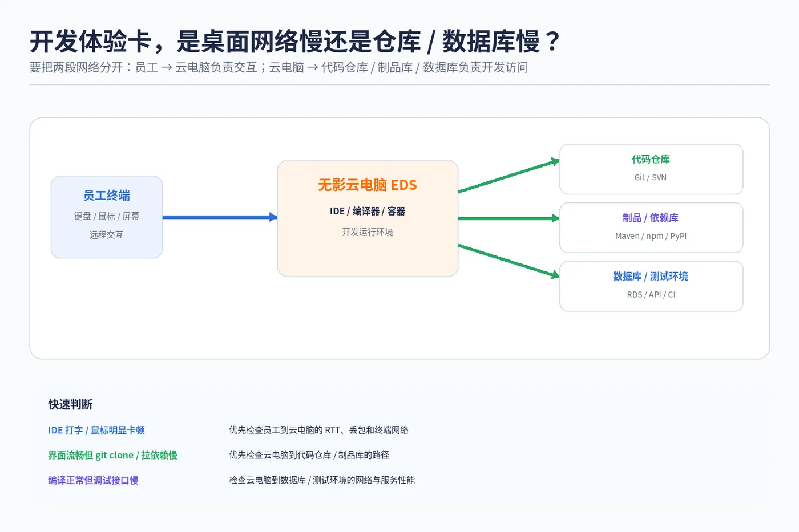The image size is (799, 532).
Task: Click the "无影云电脑 EDS" heading
Action: point(368,185)
